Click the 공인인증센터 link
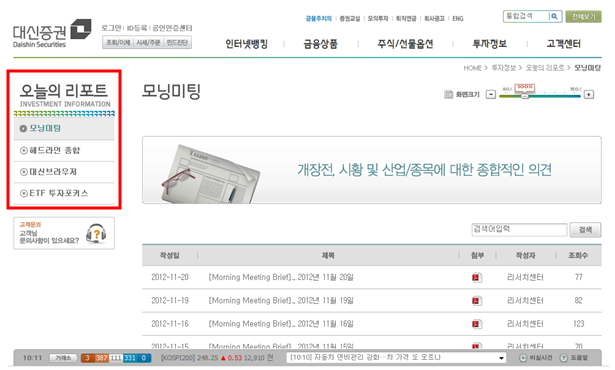Screen dimensions: 615x370 pyautogui.click(x=172, y=28)
